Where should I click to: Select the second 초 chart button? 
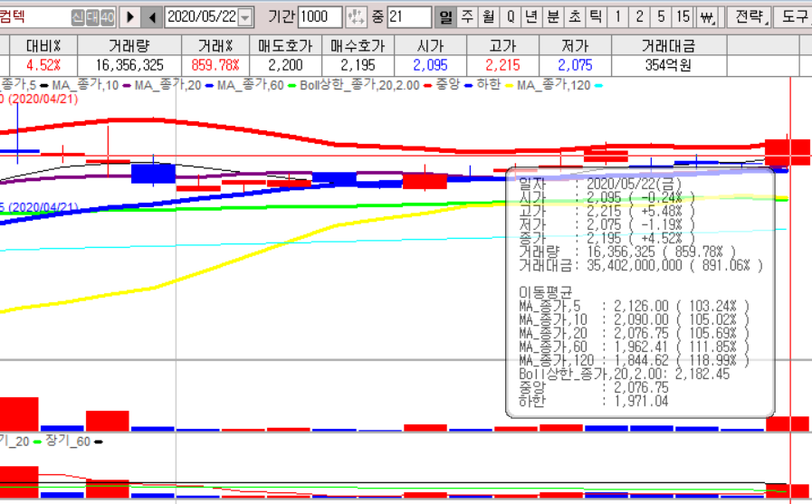575,17
